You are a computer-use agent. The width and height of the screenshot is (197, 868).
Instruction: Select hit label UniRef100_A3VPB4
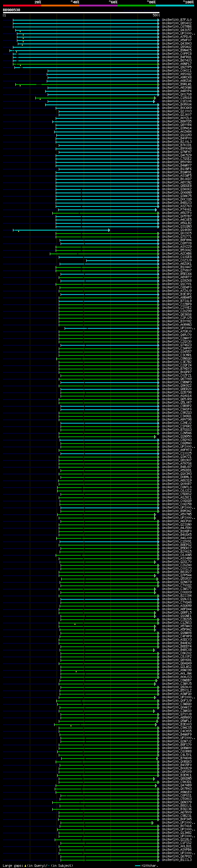point(176,850)
